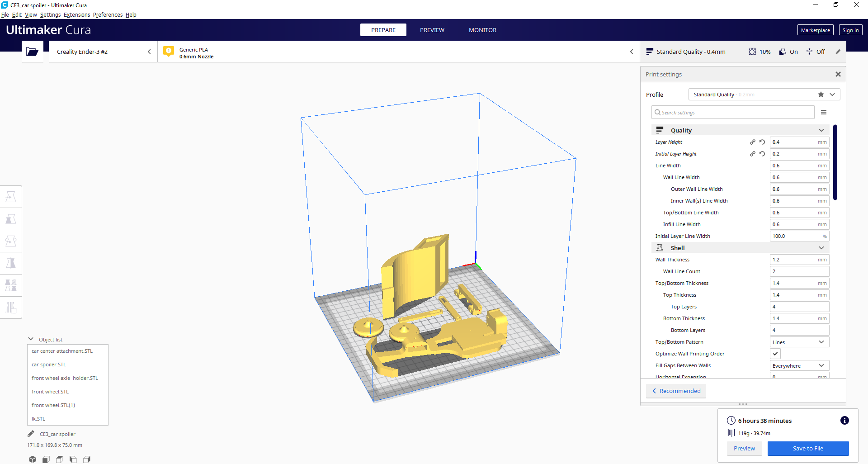868x464 pixels.
Task: Click the print settings vertical scrollbar
Action: coord(835,162)
